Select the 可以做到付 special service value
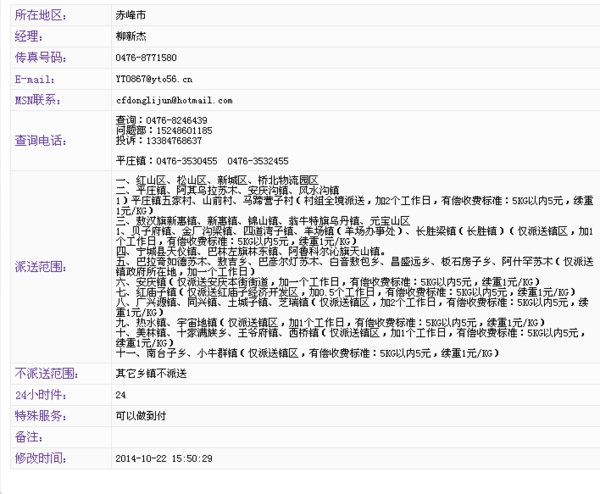This screenshot has width=600, height=494. pos(140,416)
